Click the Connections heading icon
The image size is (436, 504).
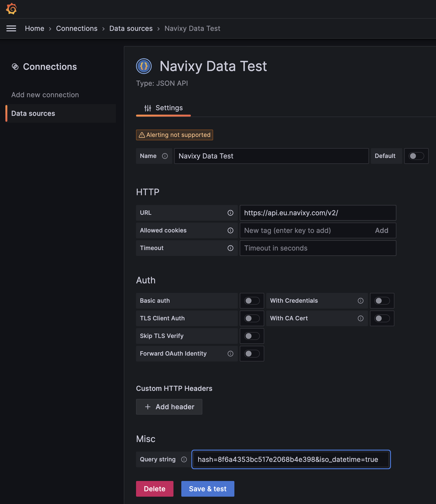(x=15, y=67)
